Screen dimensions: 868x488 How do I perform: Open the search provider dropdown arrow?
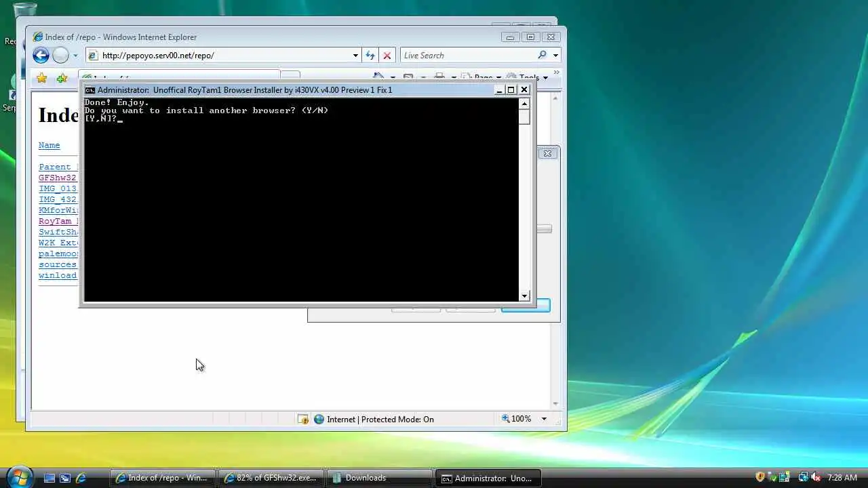point(555,56)
